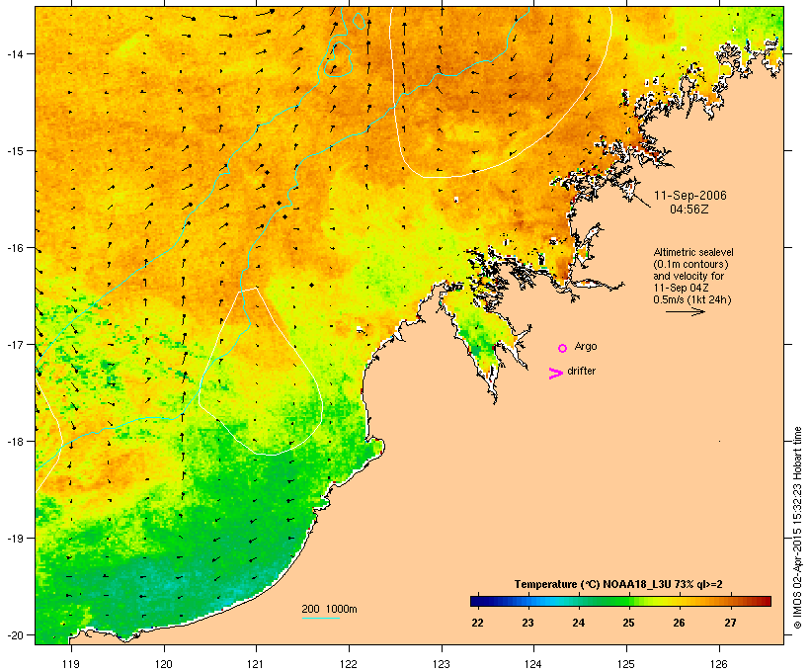
Task: Click the 'drifter' legend label
Action: click(581, 371)
